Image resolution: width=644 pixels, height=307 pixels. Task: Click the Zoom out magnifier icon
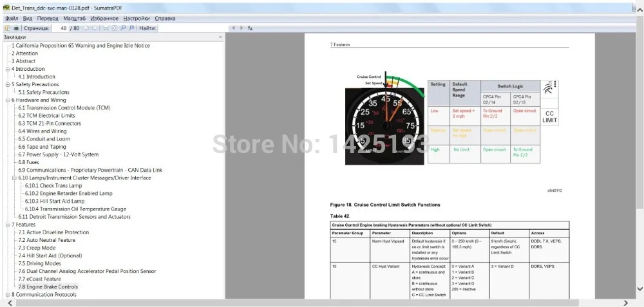click(123, 28)
